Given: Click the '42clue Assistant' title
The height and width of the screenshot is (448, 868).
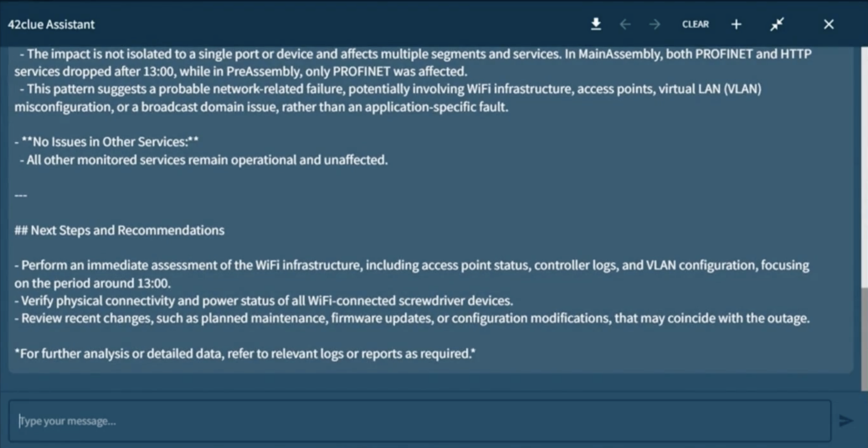Looking at the screenshot, I should tap(51, 24).
